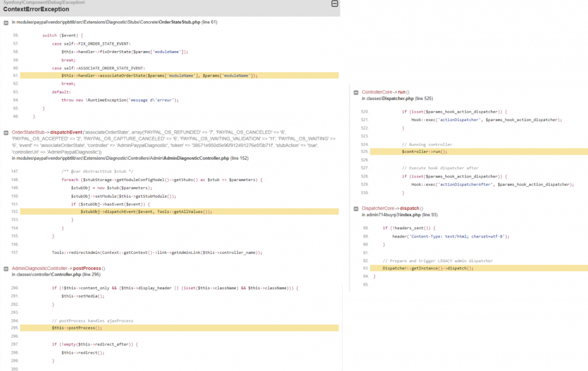The height and width of the screenshot is (371, 588).
Task: Click highlighted line 93 Dispatcher::getInstance()->dispatch()
Action: pyautogui.click(x=479, y=268)
